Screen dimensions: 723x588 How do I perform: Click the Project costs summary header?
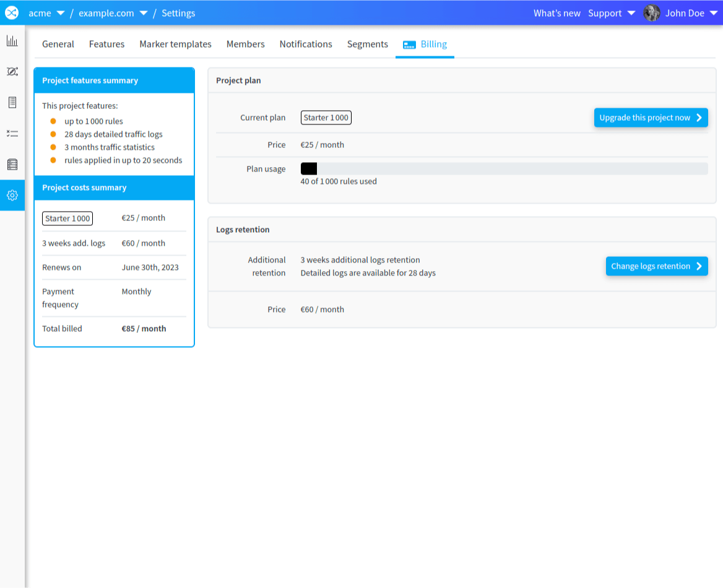115,188
